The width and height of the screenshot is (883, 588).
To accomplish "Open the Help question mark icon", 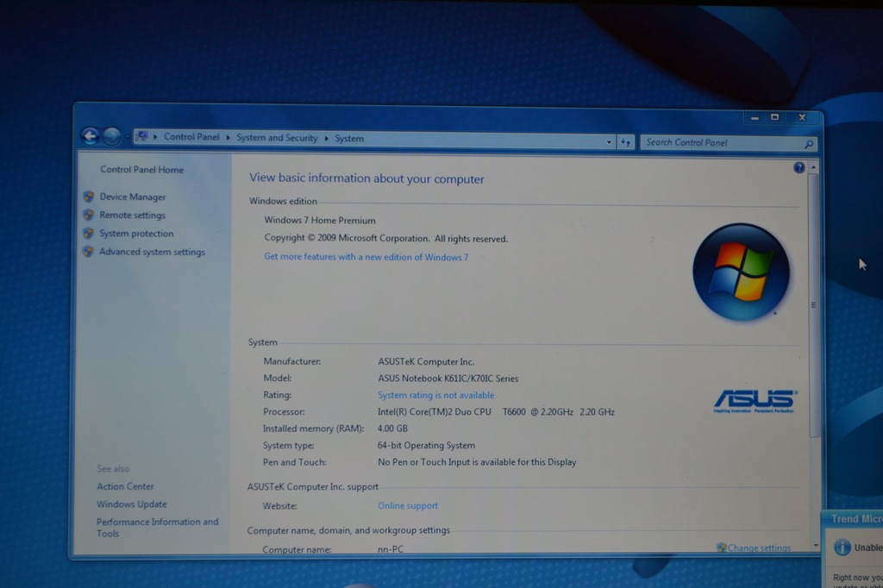I will coord(798,167).
